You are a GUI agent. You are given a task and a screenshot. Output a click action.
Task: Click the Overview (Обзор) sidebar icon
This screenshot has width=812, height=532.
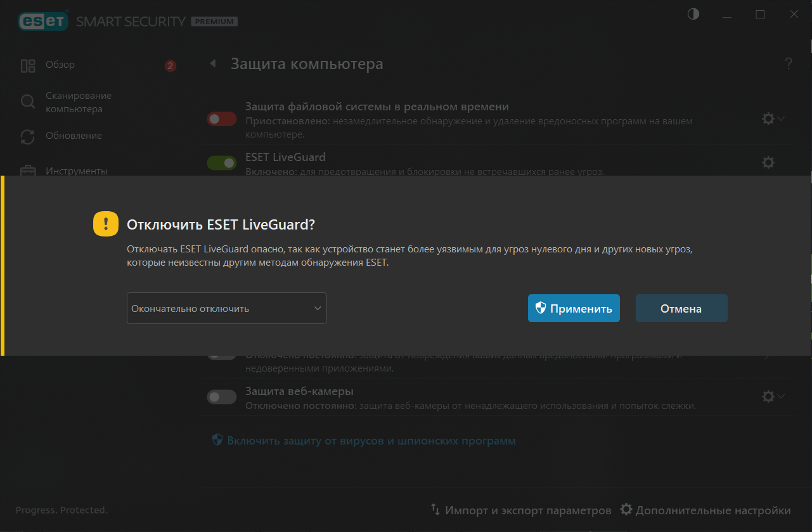pos(28,66)
